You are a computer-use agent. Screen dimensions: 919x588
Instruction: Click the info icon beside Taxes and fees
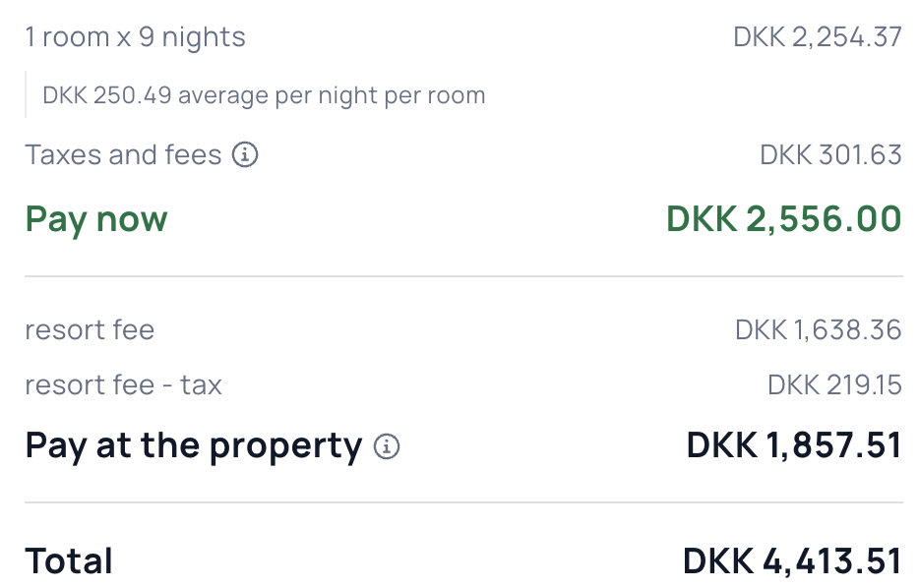[245, 155]
